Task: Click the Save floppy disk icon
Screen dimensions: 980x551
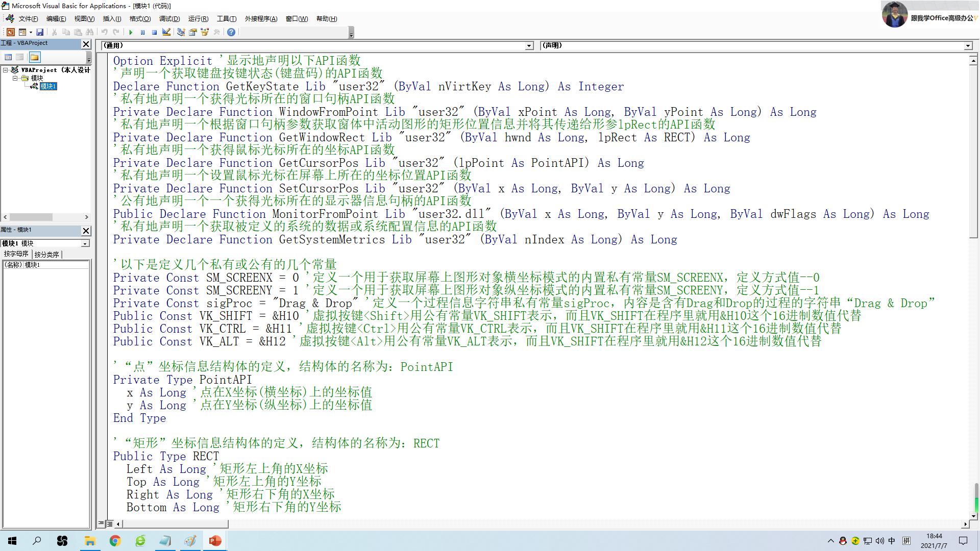Action: tap(40, 32)
